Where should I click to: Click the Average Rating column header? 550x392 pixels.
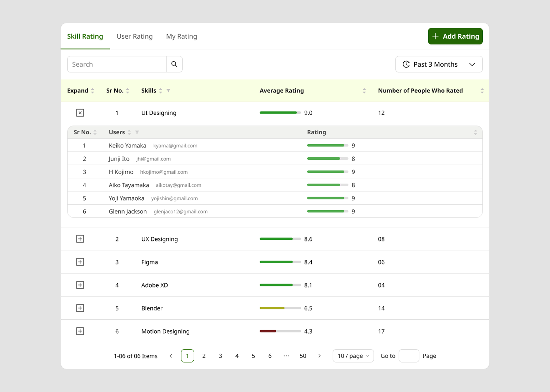pyautogui.click(x=282, y=90)
